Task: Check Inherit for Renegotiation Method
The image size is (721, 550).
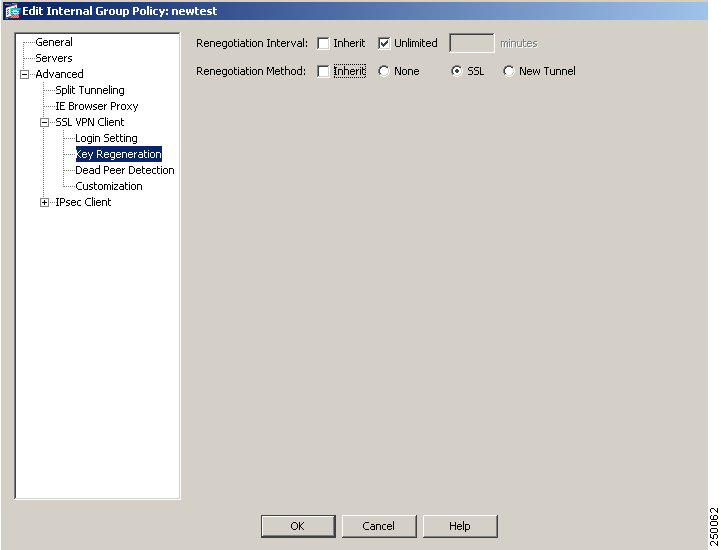Action: tap(323, 72)
